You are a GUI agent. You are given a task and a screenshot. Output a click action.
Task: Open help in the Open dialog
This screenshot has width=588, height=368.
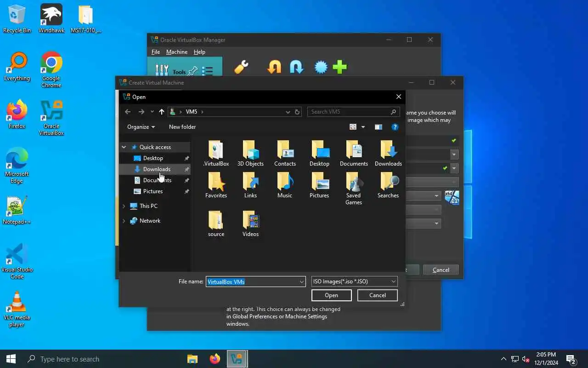point(395,127)
